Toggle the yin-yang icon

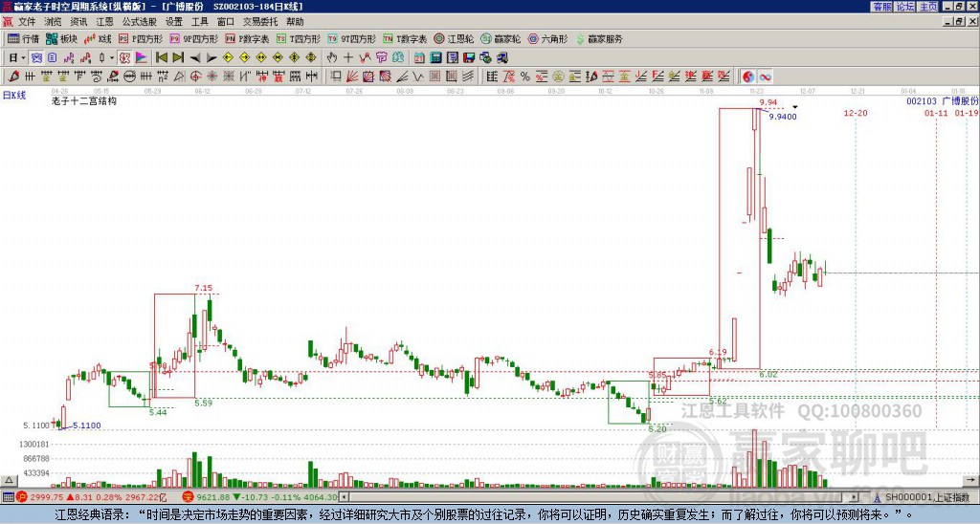pyautogui.click(x=748, y=76)
